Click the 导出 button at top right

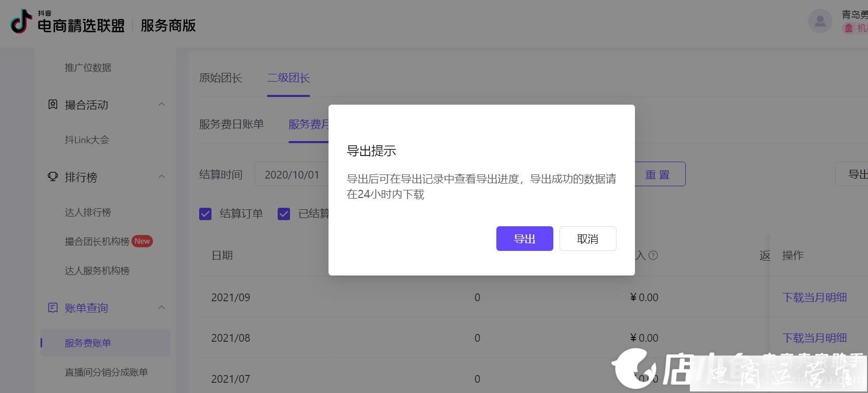tap(852, 174)
